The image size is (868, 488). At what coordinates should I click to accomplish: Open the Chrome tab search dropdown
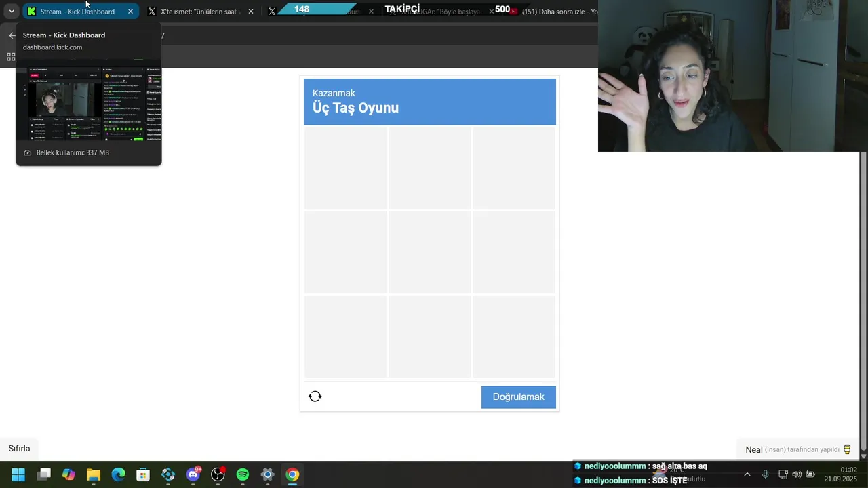tap(12, 12)
